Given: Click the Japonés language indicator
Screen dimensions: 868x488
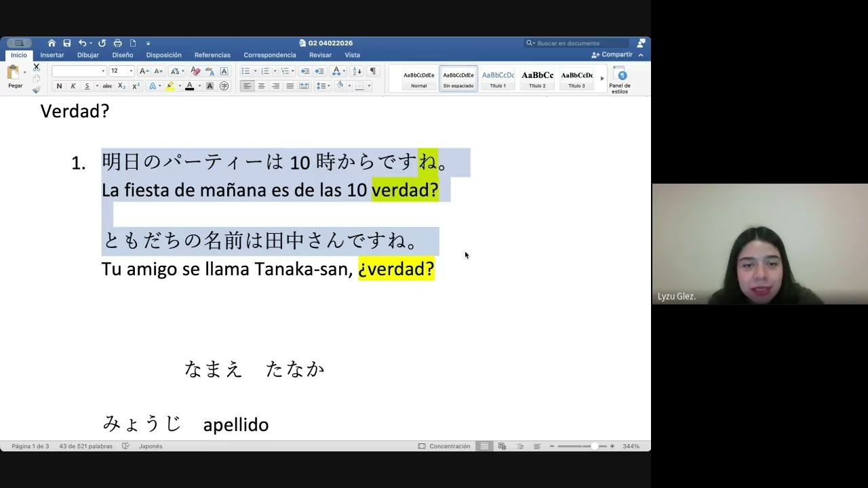Looking at the screenshot, I should point(151,446).
